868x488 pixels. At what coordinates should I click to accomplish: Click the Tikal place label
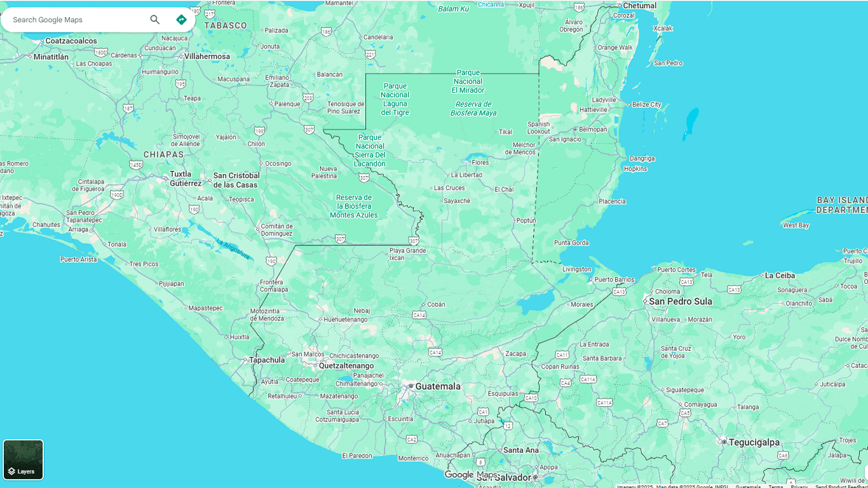(x=505, y=132)
